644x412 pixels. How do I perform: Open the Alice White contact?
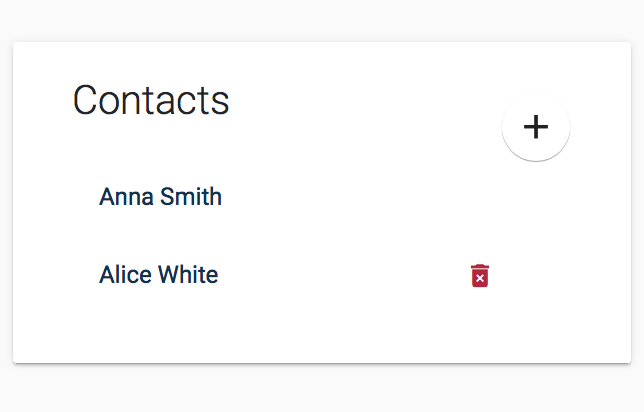coord(158,275)
